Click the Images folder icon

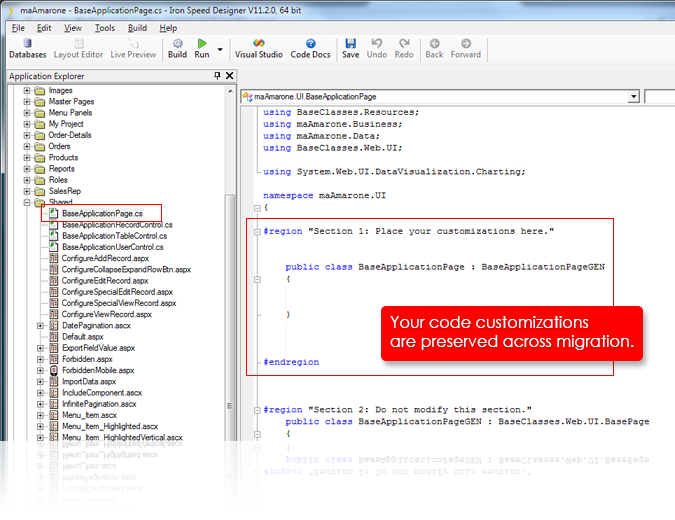(x=40, y=90)
